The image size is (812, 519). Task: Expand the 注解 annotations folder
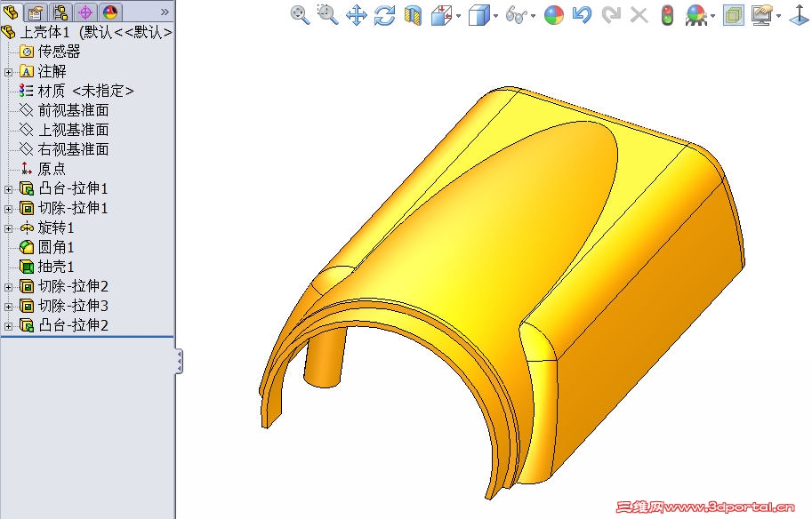tap(8, 73)
